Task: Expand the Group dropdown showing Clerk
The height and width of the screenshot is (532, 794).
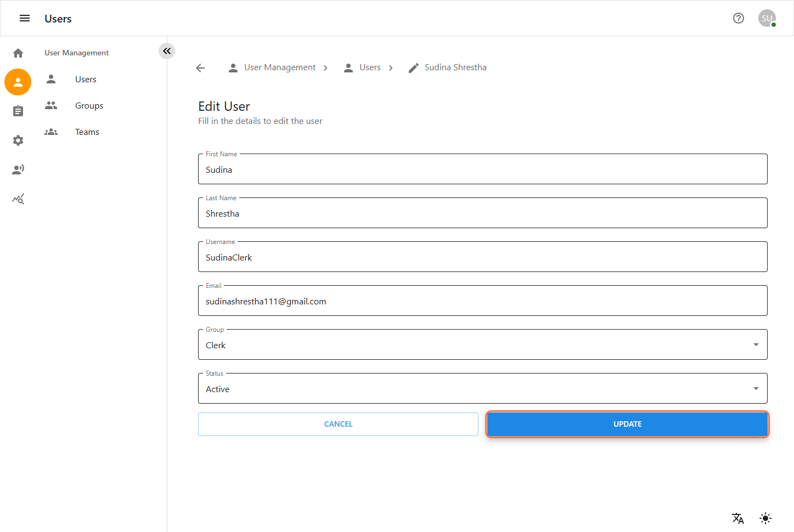Action: tap(482, 345)
